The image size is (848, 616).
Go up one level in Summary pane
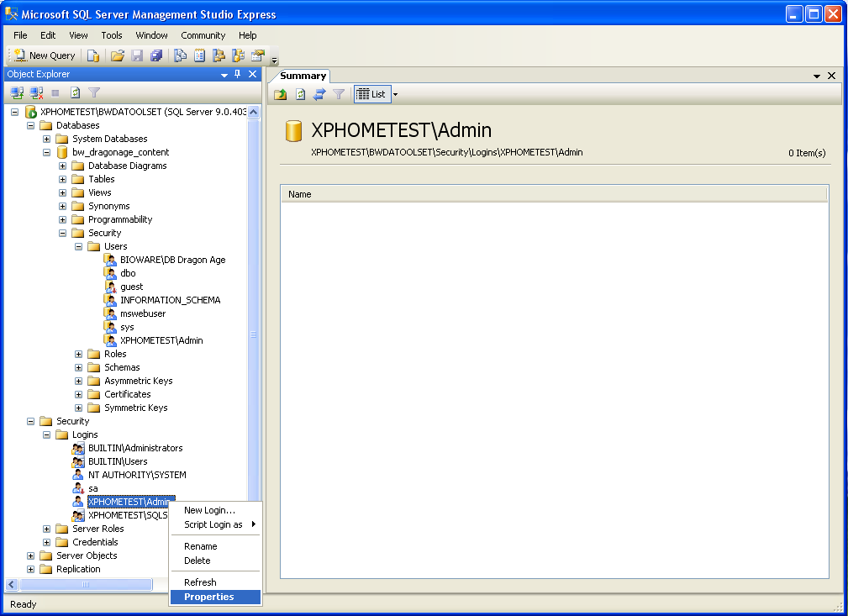tap(281, 94)
